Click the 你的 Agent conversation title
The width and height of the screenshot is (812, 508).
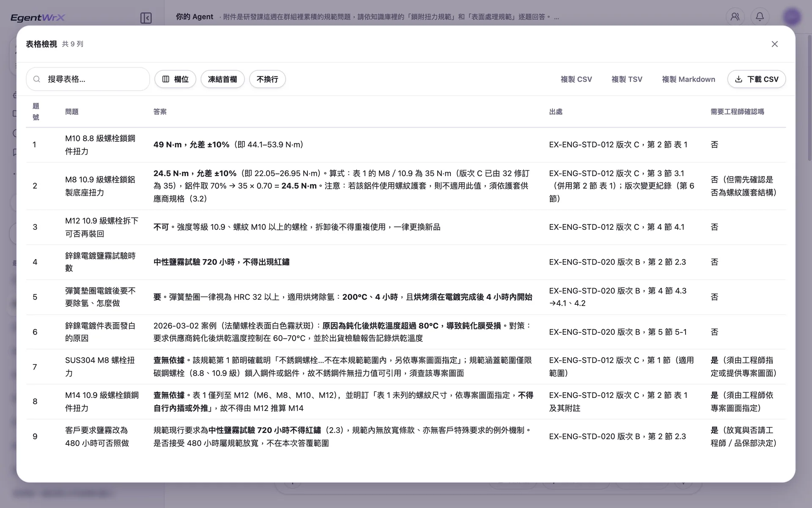coord(195,17)
